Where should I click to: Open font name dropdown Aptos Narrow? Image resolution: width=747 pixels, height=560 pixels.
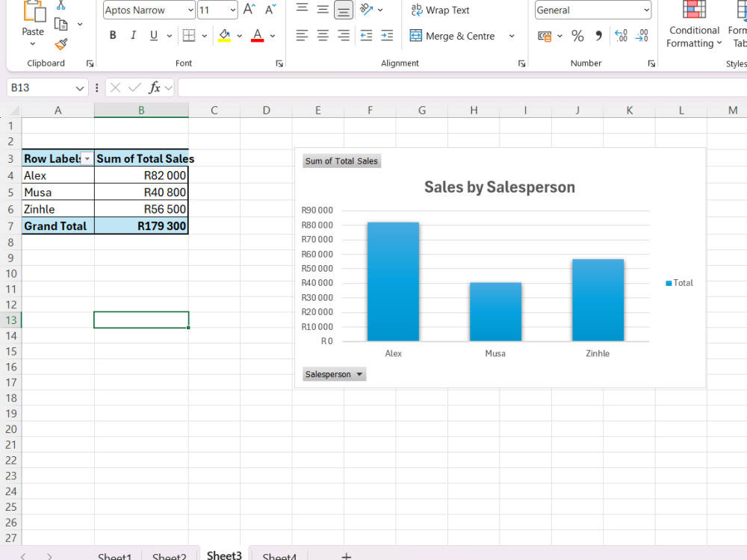pos(190,10)
